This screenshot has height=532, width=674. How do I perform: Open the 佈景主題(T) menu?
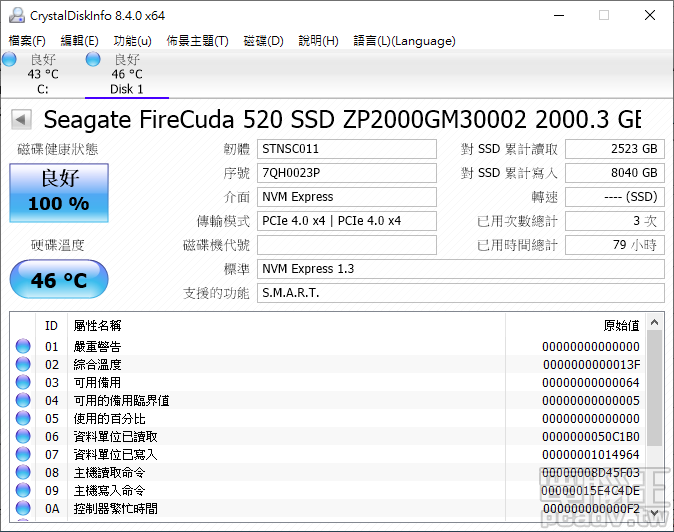pos(198,41)
